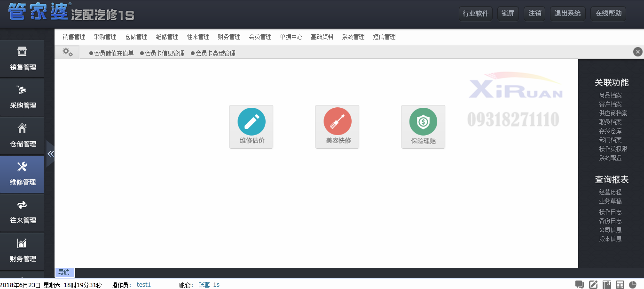Go to 仓储管理 in the left sidebar
The image size is (644, 289).
point(22,136)
